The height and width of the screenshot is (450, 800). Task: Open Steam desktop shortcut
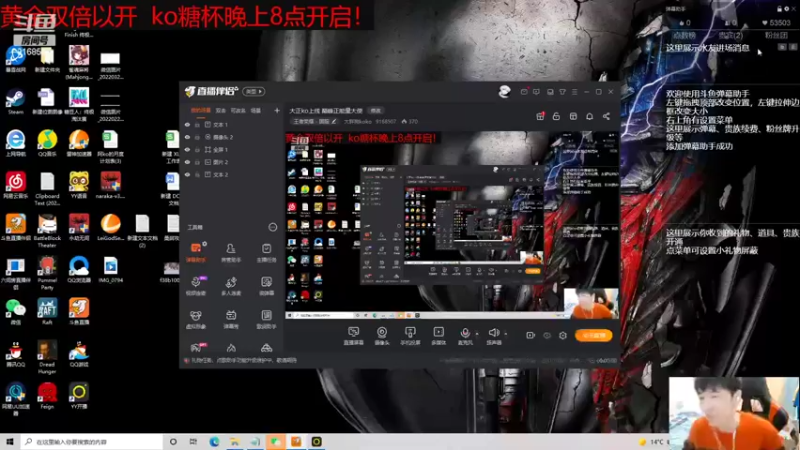(x=15, y=102)
